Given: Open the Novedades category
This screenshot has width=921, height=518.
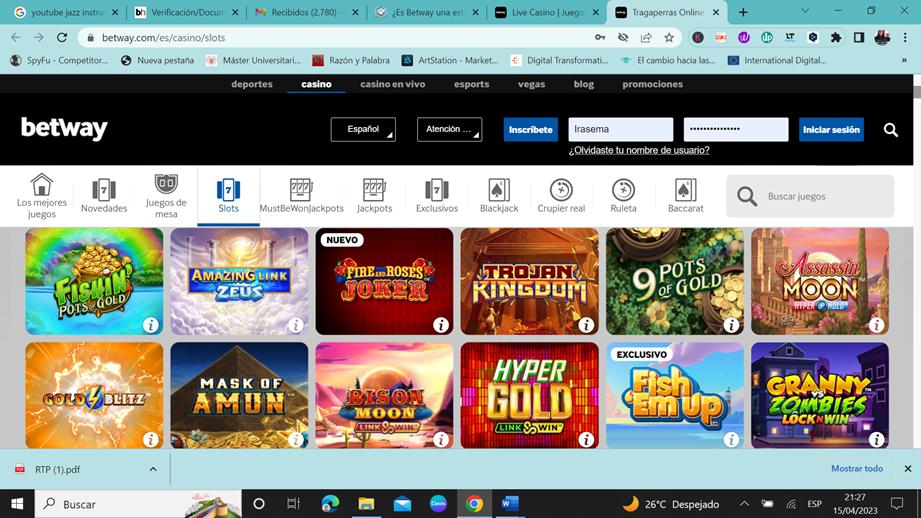Looking at the screenshot, I should pyautogui.click(x=104, y=196).
